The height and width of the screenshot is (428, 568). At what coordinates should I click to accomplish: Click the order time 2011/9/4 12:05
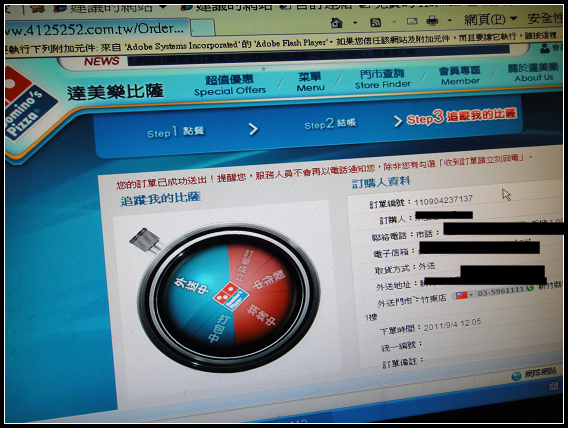pos(452,324)
